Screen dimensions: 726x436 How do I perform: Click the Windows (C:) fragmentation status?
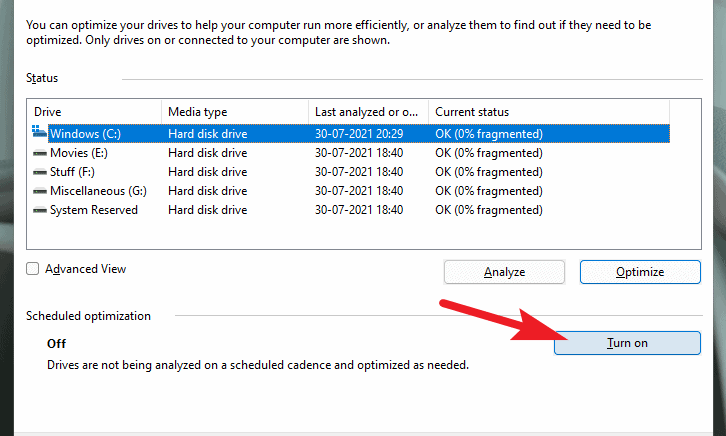click(x=488, y=134)
